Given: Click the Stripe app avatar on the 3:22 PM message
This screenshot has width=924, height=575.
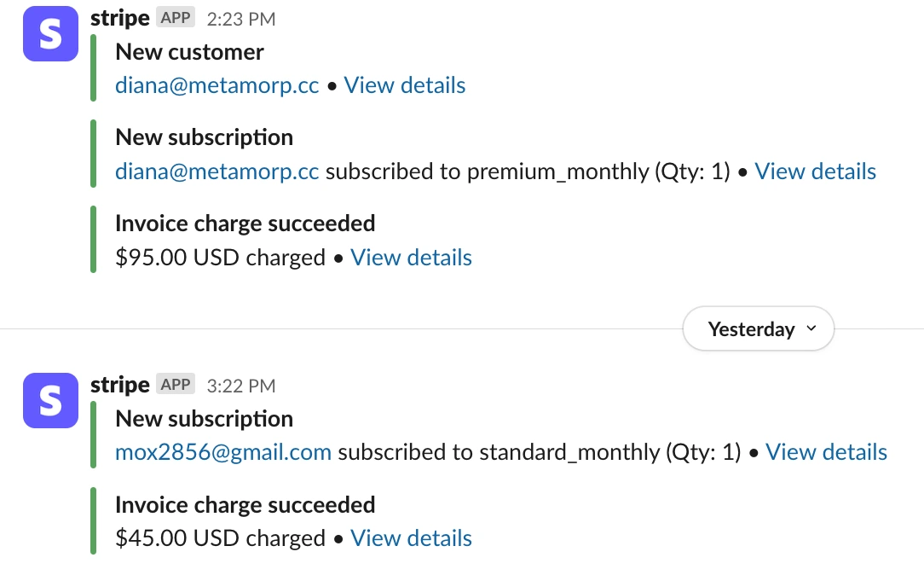Looking at the screenshot, I should click(51, 401).
